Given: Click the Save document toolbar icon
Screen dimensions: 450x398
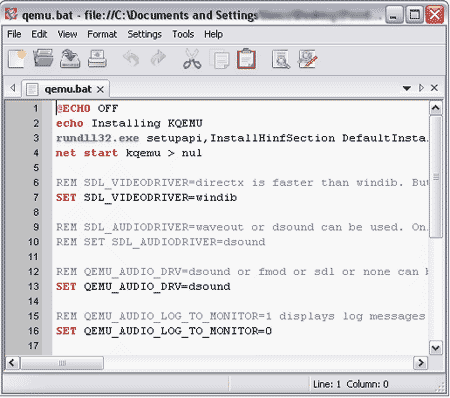Looking at the screenshot, I should tap(70, 59).
